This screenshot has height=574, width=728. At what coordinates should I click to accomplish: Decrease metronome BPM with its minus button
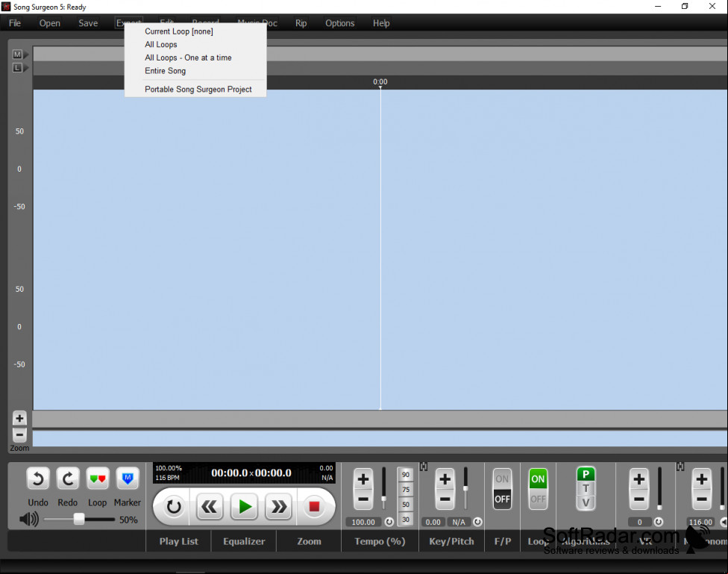click(702, 499)
